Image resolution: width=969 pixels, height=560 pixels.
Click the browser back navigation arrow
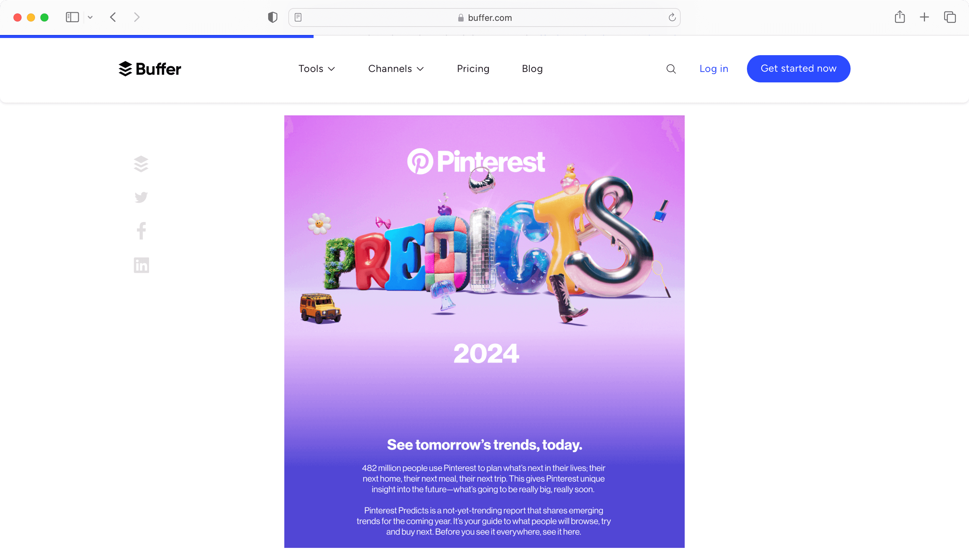click(x=113, y=17)
